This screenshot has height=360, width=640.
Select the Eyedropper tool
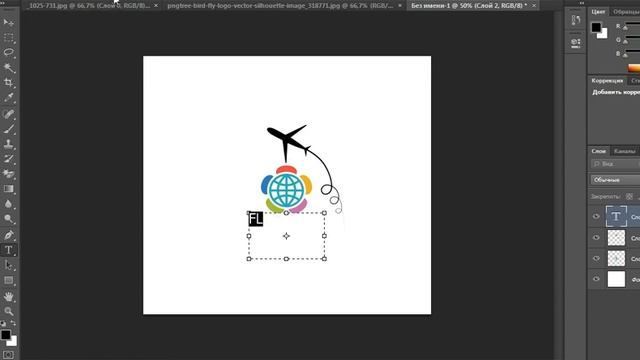8,98
